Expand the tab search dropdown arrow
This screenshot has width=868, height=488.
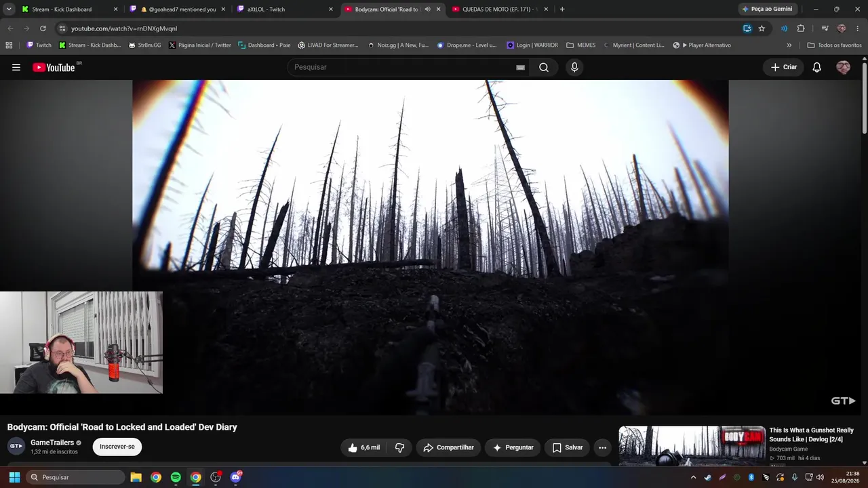click(x=9, y=9)
